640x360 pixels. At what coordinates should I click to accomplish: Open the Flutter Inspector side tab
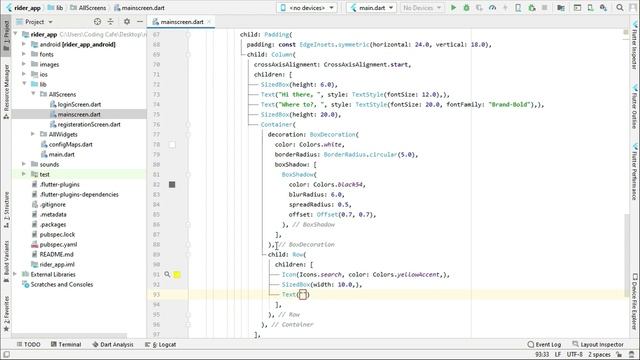[635, 45]
